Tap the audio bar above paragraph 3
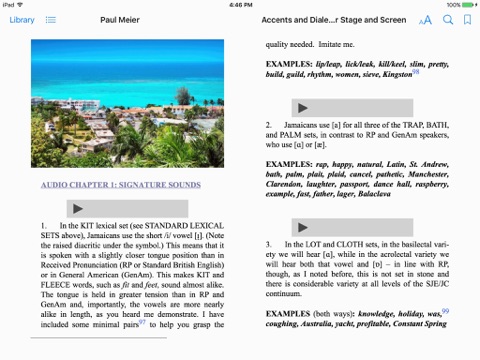Screen dimensions: 480x360 click(352, 227)
